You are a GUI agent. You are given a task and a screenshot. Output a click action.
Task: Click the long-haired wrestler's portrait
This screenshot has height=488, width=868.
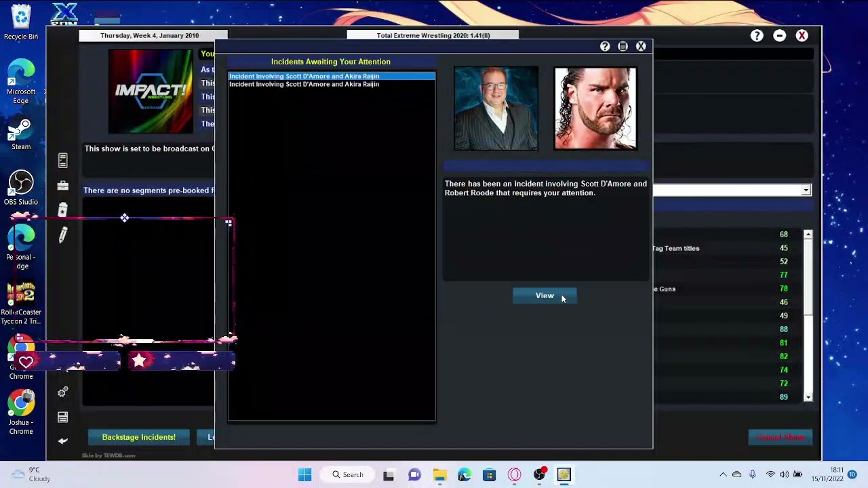tap(595, 108)
